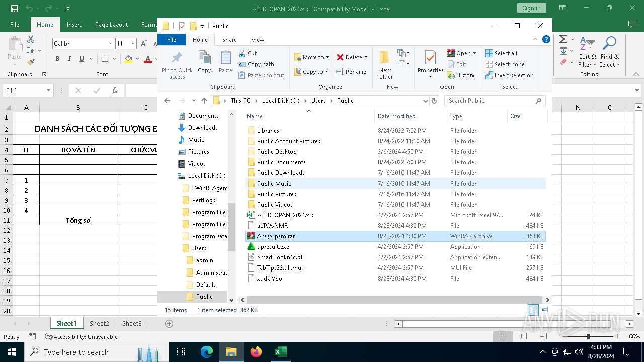Toggle Bold in Excel Font group
Image resolution: width=644 pixels, height=362 pixels.
57,59
